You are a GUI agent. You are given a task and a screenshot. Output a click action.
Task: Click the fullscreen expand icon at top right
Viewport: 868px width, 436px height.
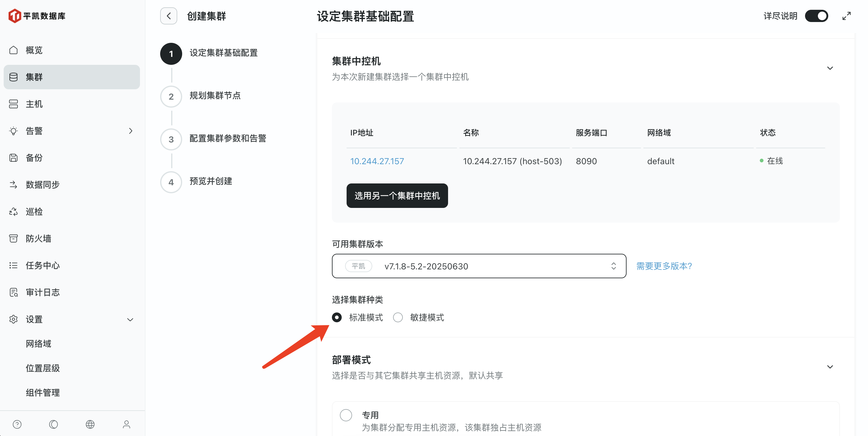pyautogui.click(x=846, y=16)
